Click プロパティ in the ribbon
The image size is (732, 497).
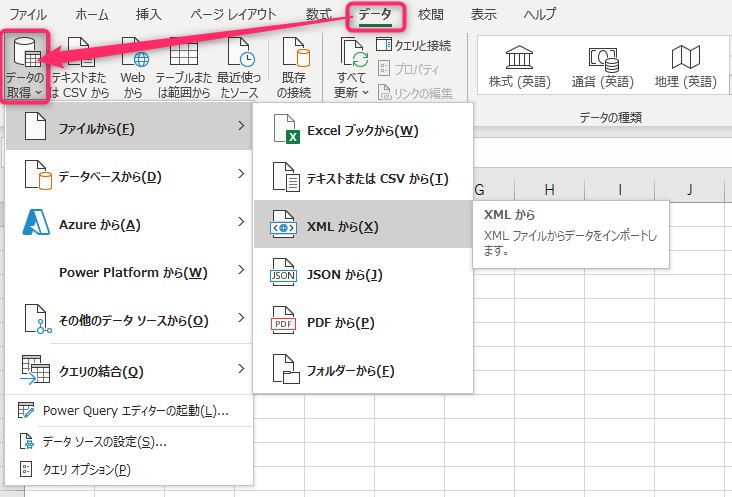[408, 69]
